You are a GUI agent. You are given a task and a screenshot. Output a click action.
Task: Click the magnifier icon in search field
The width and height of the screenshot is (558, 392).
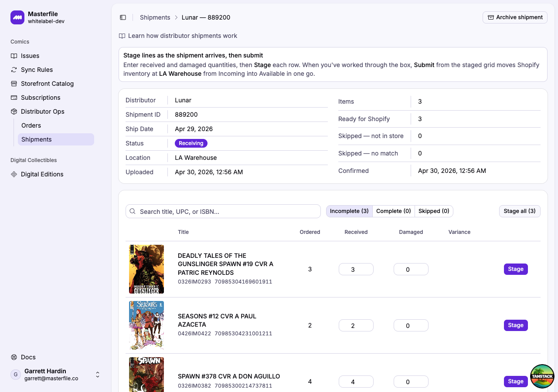(133, 211)
